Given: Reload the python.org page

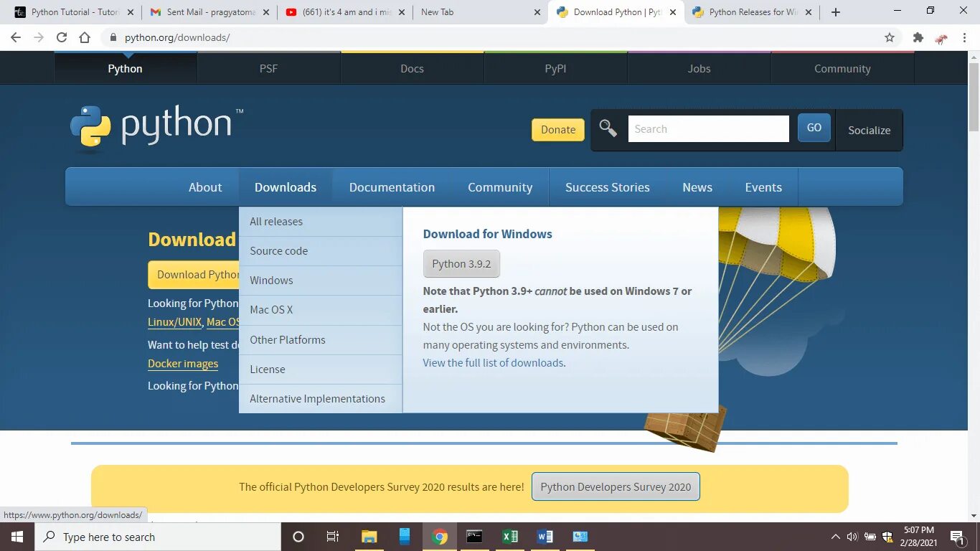Looking at the screenshot, I should pyautogui.click(x=62, y=37).
